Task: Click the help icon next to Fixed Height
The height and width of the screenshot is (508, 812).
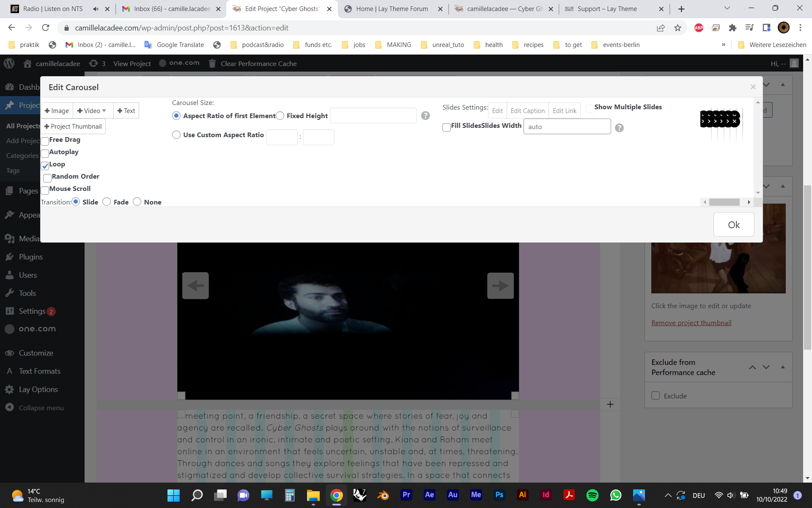Action: click(x=425, y=116)
